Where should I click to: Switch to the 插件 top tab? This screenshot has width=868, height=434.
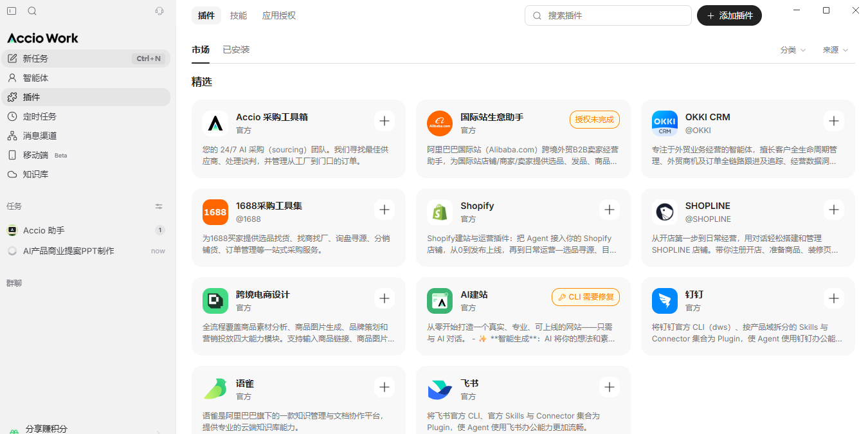[x=206, y=15]
